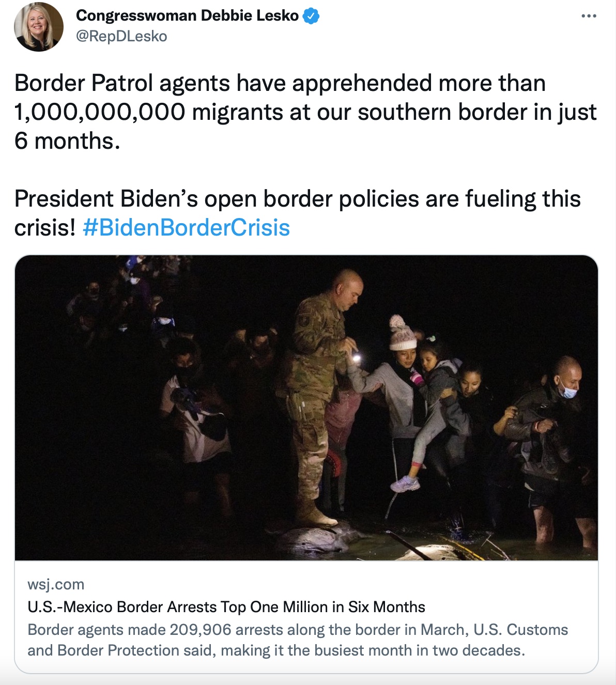Click the "6 months." line of the tweet
This screenshot has width=616, height=685.
[x=67, y=141]
